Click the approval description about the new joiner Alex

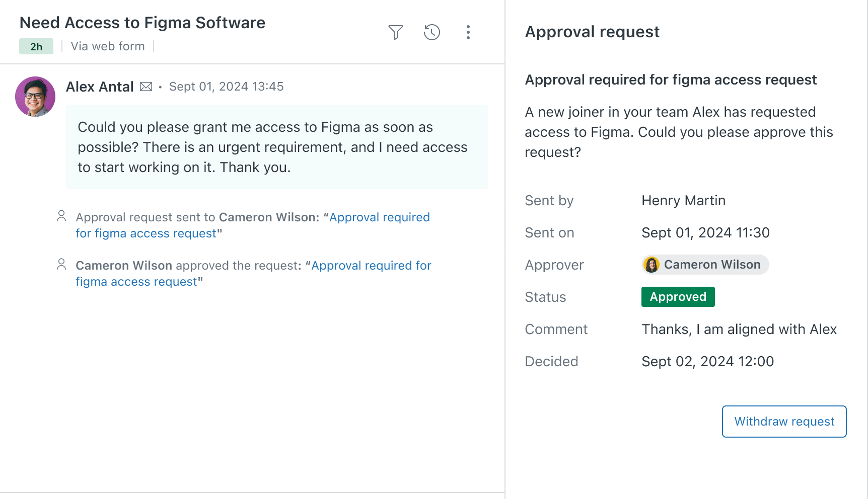(x=679, y=132)
